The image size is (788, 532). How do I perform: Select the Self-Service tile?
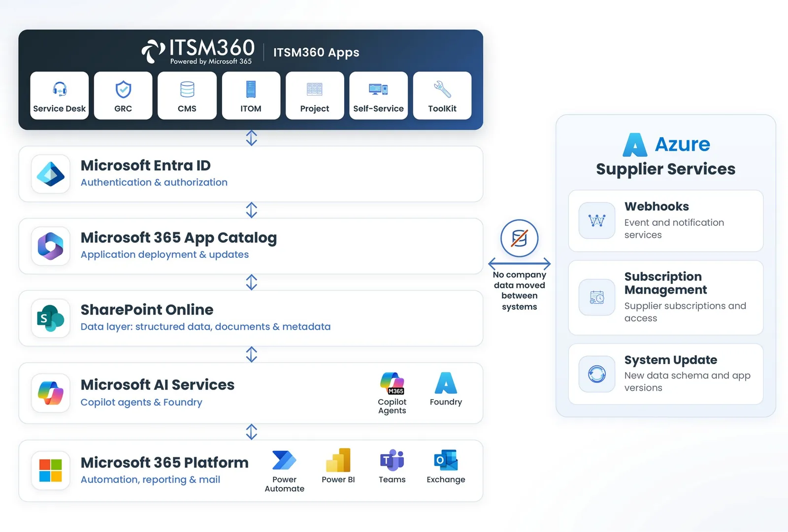pos(379,95)
